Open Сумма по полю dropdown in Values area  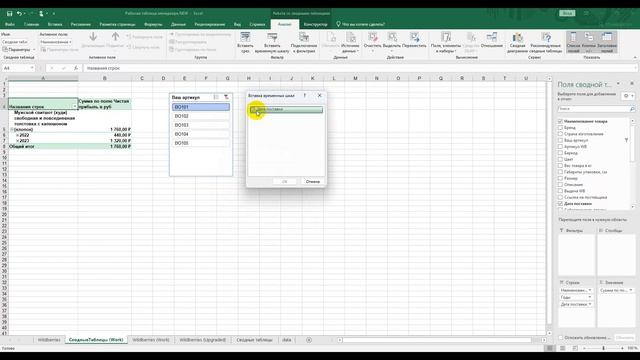point(631,290)
